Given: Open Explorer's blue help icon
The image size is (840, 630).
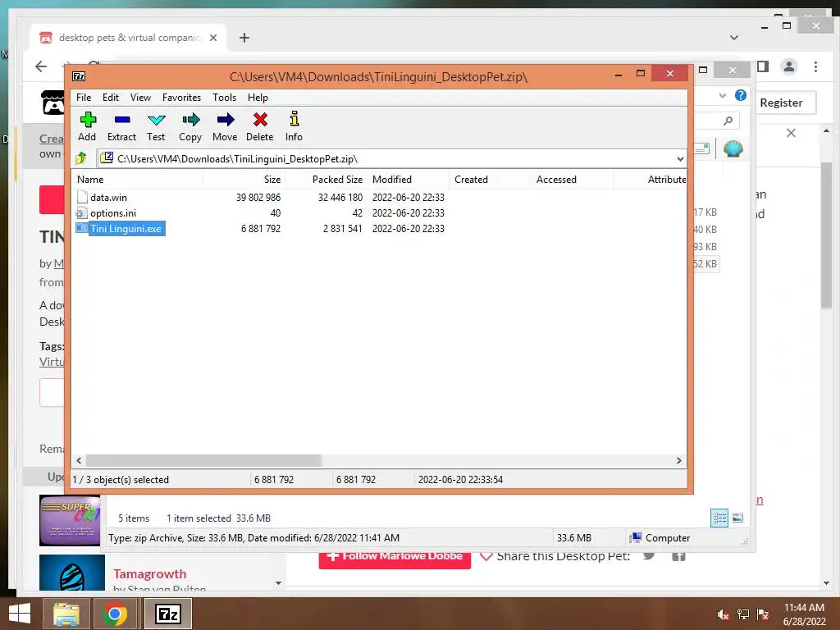Looking at the screenshot, I should click(741, 95).
